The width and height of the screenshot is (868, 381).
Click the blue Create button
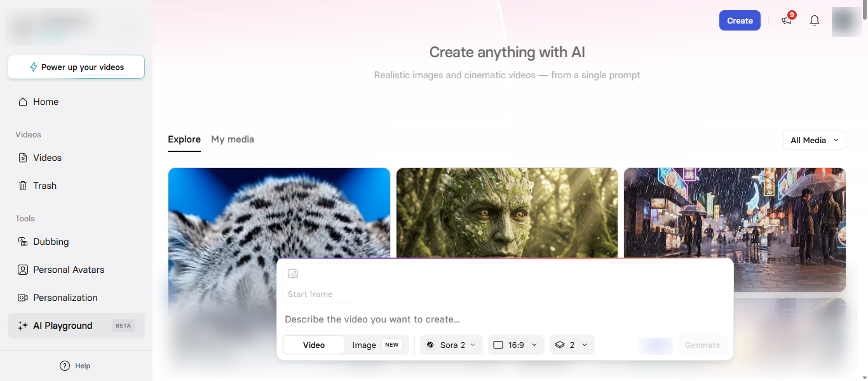tap(740, 20)
